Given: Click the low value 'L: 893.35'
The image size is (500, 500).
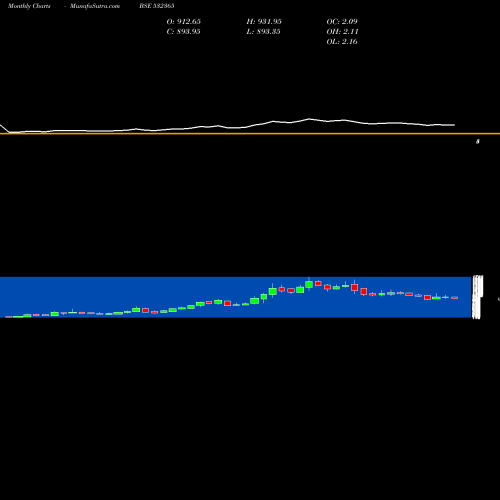Looking at the screenshot, I should pos(263,31).
